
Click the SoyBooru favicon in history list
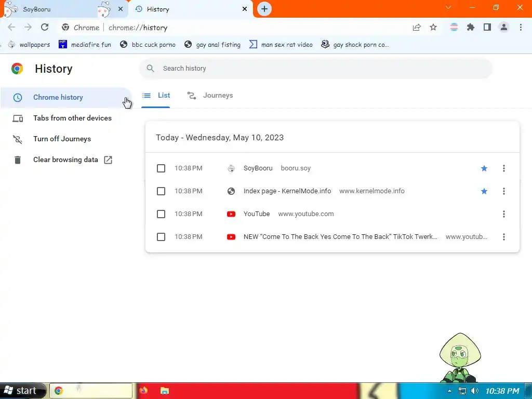tap(231, 168)
